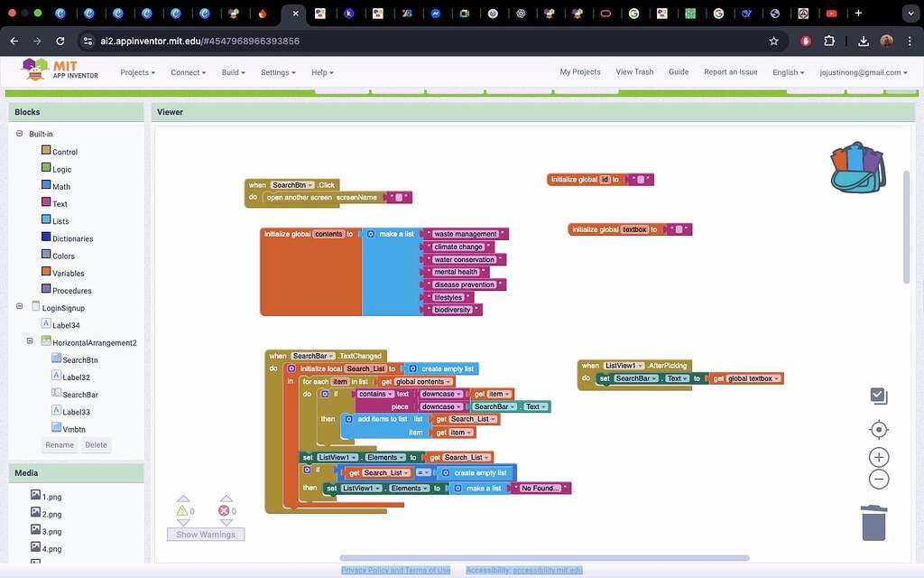Screen dimensions: 924x578
Task: Open the Report an Issue link
Action: tap(730, 72)
